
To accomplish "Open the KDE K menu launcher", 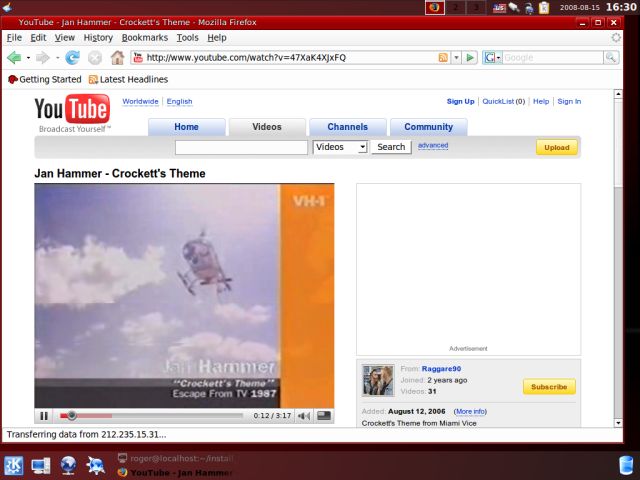I will pyautogui.click(x=13, y=466).
